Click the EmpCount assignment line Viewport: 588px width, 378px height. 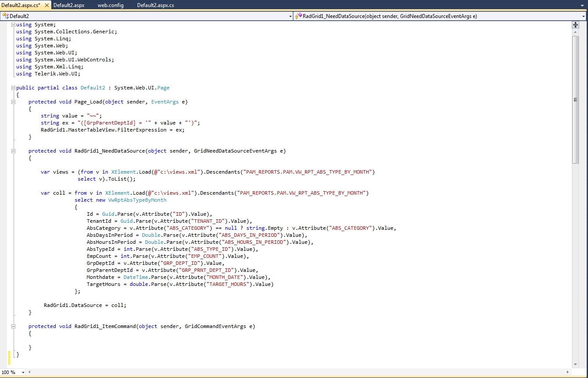[x=168, y=256]
